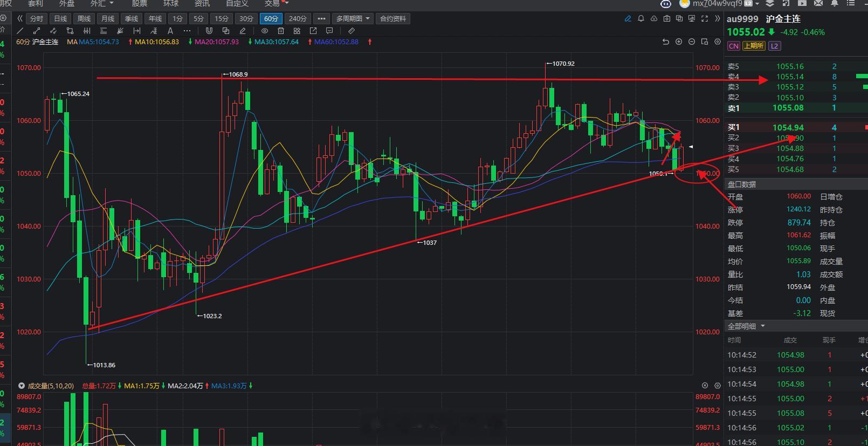Click the 1070.92 high price label
Screen dimensions: 868x446
[x=563, y=64]
